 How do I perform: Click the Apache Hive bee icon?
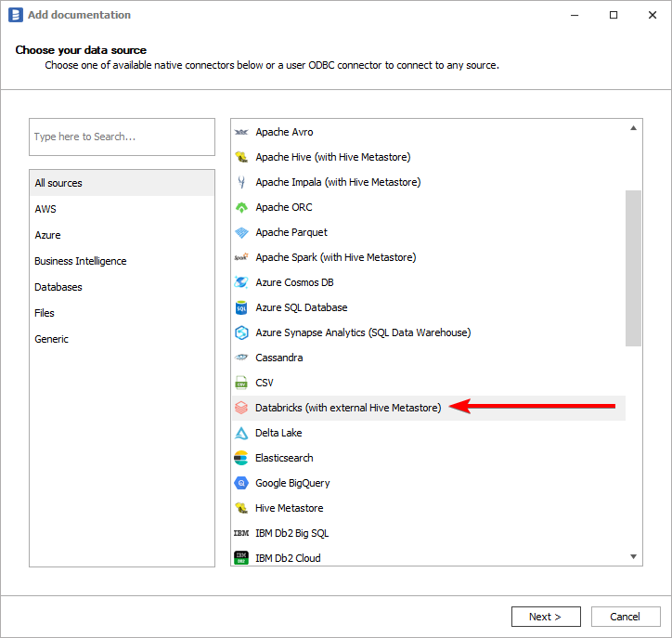point(240,157)
